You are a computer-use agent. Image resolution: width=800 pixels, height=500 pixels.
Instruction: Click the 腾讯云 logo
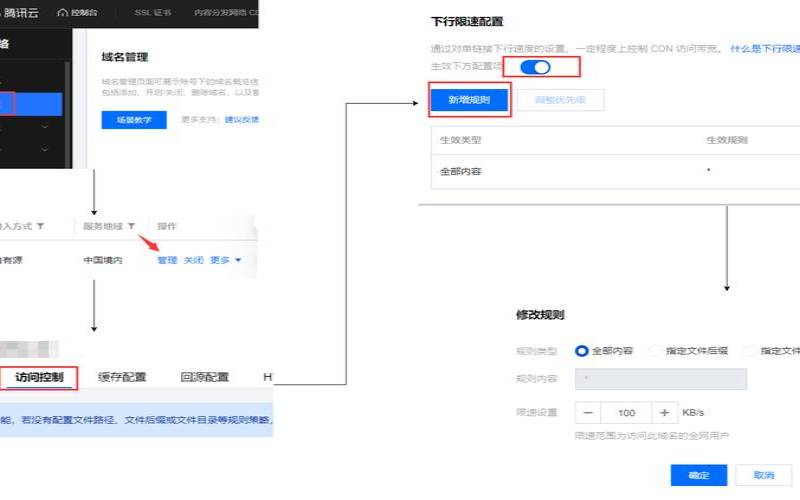20,12
